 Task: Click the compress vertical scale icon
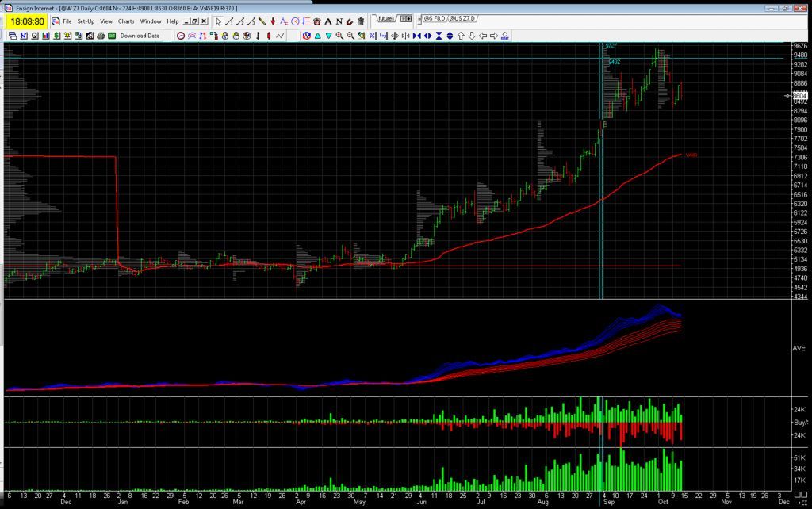[439, 36]
